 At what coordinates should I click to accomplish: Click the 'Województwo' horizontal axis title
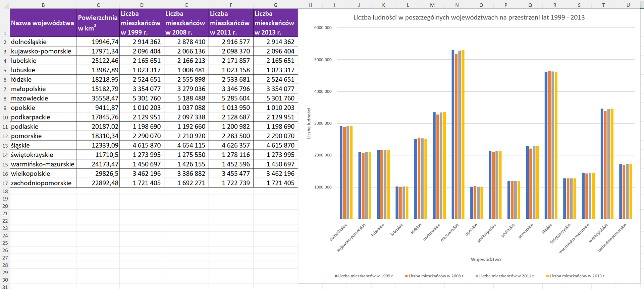click(485, 259)
